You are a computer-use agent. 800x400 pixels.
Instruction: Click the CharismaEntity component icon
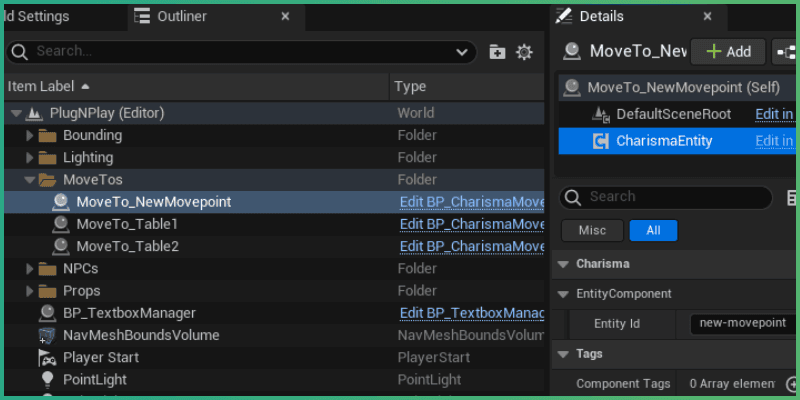[601, 141]
